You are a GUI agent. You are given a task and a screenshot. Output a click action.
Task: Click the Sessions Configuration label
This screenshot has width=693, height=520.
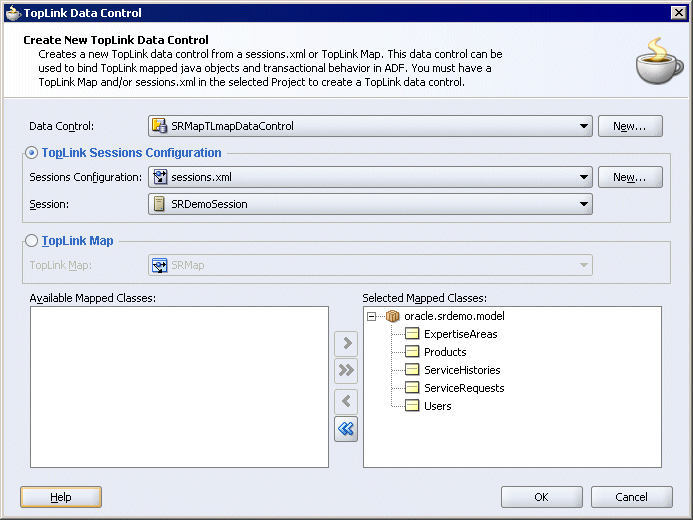pos(85,177)
